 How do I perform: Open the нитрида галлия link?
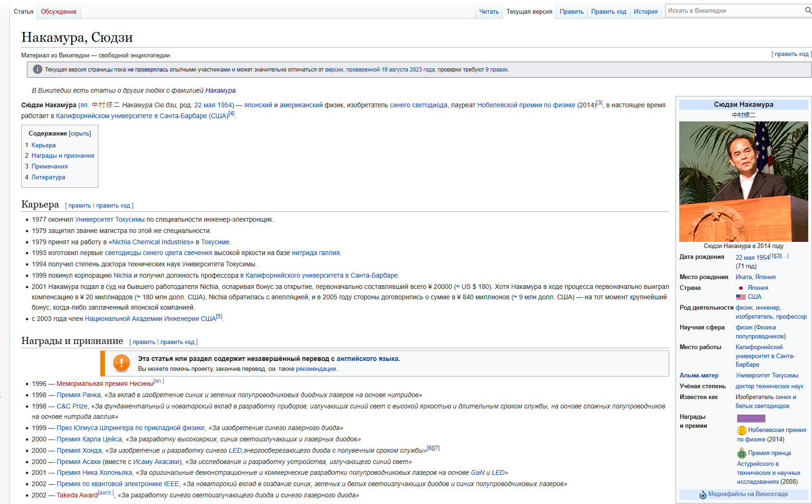tap(316, 253)
